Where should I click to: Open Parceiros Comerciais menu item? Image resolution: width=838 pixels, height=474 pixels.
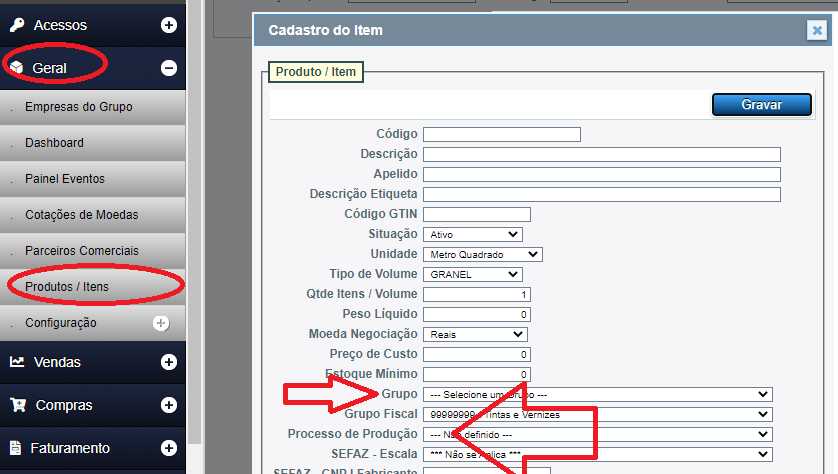pos(82,251)
